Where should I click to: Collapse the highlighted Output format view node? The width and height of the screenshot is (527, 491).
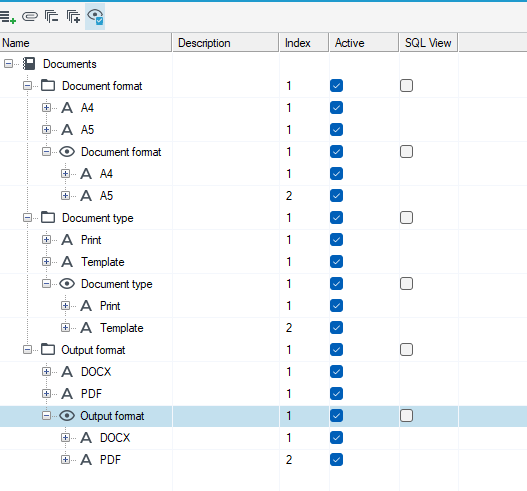pos(46,416)
